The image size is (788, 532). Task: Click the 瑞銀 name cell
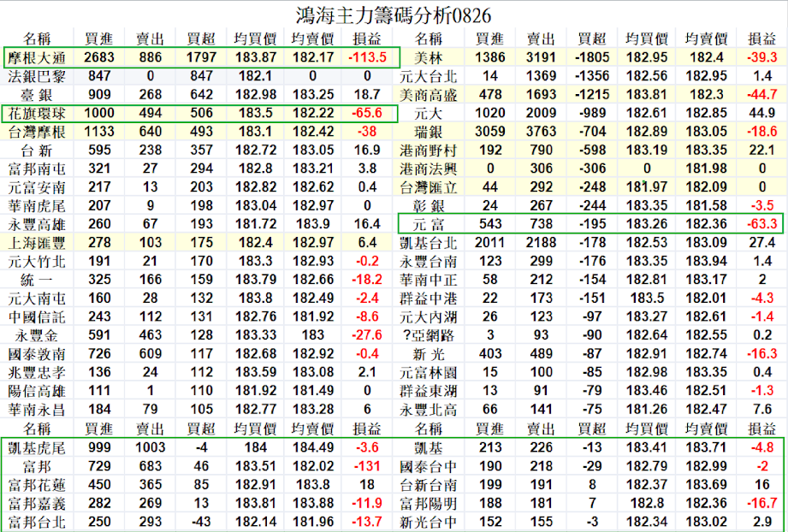[428, 132]
